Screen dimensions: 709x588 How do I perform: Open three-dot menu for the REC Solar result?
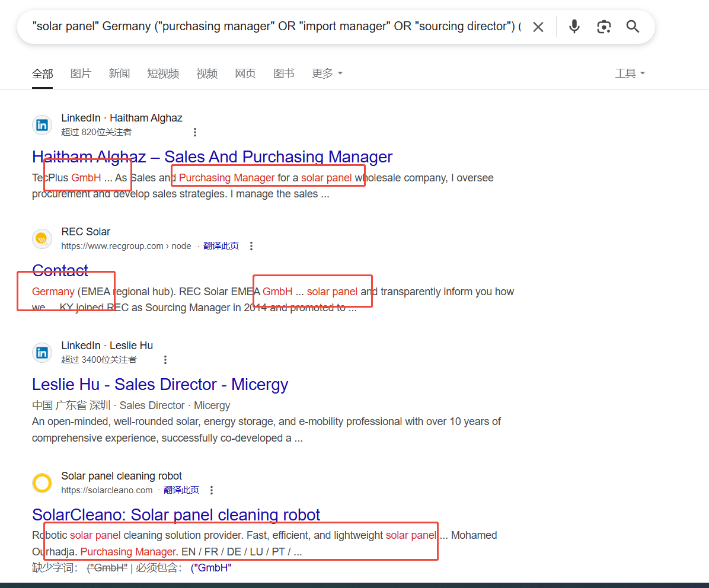pos(251,246)
